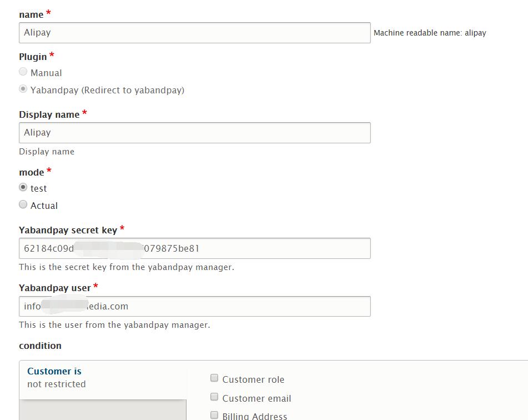Select the Manual plugin radio button
This screenshot has width=528, height=420.
pyautogui.click(x=23, y=72)
